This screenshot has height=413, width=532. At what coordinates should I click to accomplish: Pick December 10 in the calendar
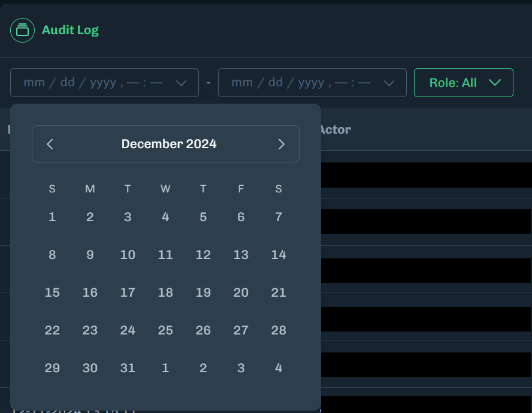[128, 255]
